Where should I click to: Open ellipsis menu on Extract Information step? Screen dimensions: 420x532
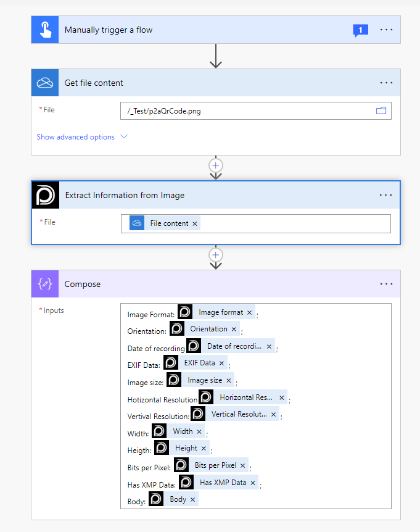pyautogui.click(x=386, y=196)
